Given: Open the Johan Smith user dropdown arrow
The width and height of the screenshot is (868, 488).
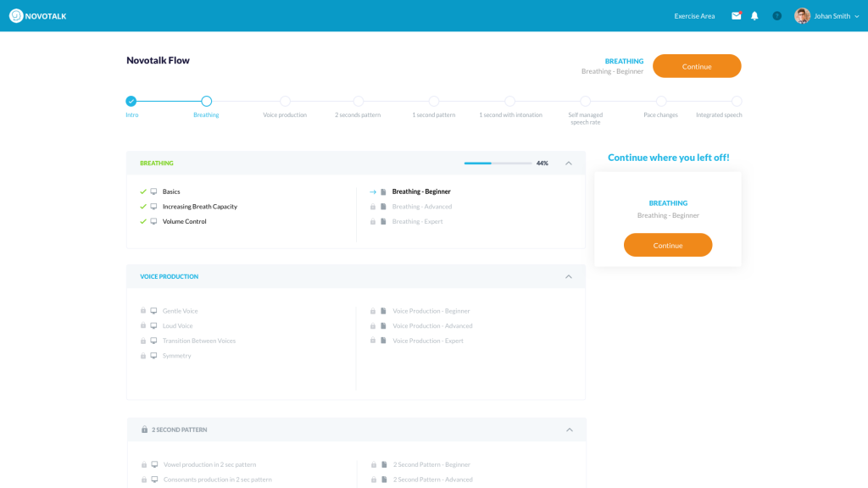Looking at the screenshot, I should tap(857, 16).
